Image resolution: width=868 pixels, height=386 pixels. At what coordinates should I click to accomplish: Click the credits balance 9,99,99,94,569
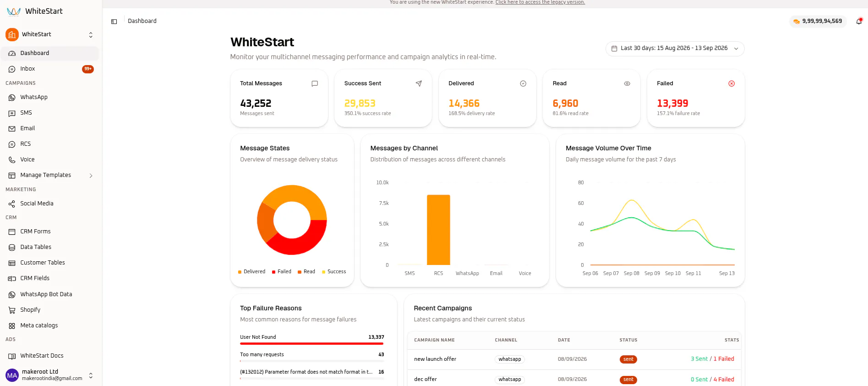pyautogui.click(x=818, y=21)
